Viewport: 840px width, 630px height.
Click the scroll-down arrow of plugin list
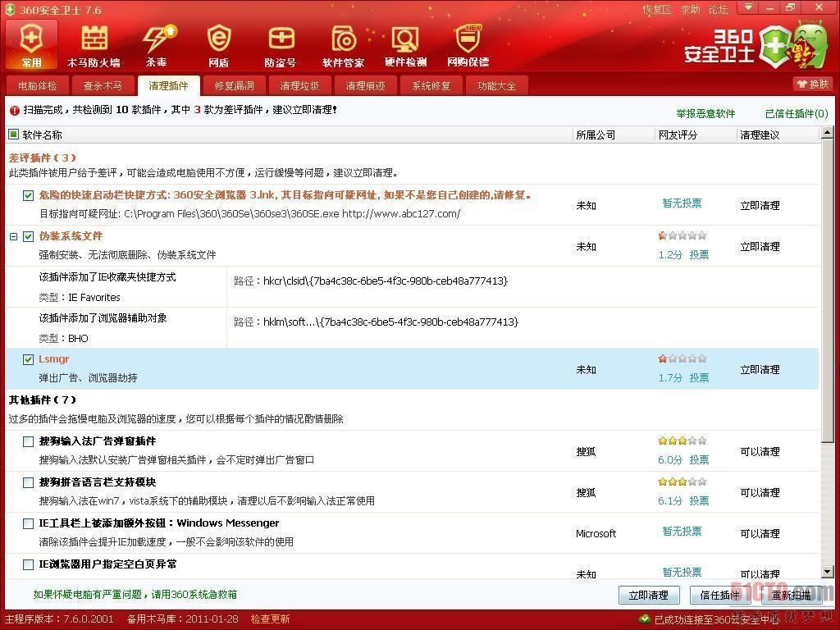pos(827,572)
